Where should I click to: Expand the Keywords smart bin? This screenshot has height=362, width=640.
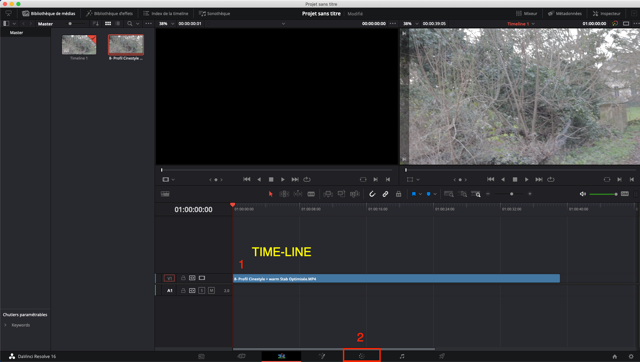click(x=5, y=325)
